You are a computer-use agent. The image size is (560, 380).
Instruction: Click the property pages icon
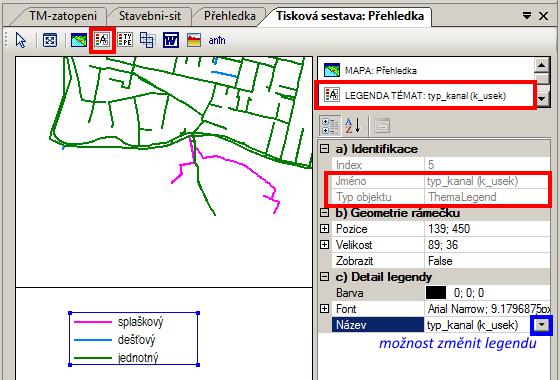coord(382,126)
